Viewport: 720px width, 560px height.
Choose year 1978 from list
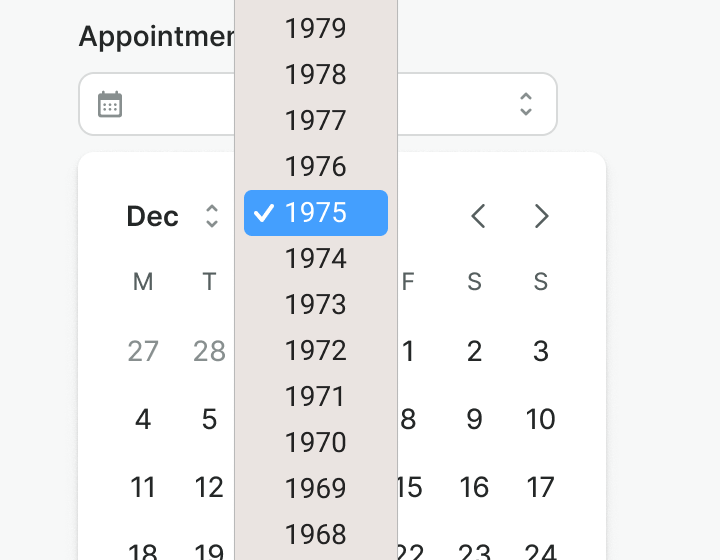316,75
